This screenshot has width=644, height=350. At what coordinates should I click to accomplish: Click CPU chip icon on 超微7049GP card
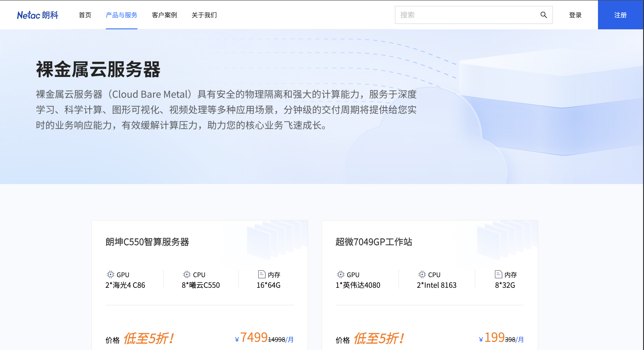point(422,274)
